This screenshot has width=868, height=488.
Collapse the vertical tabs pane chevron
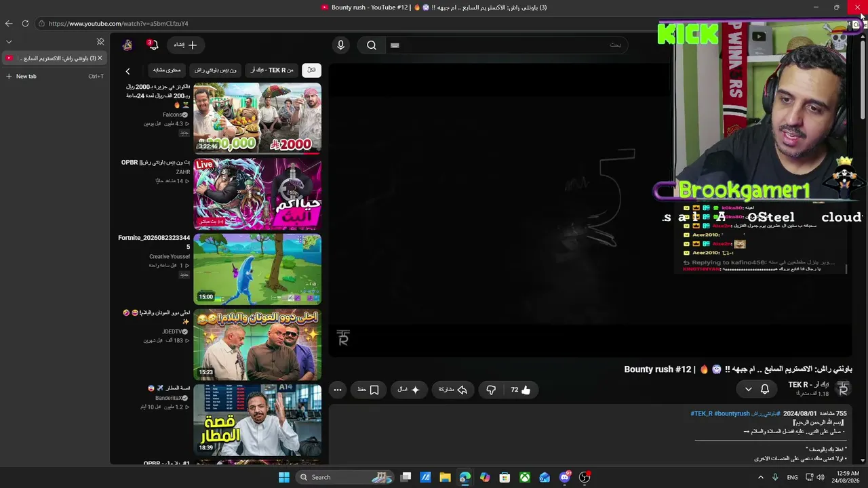click(9, 42)
